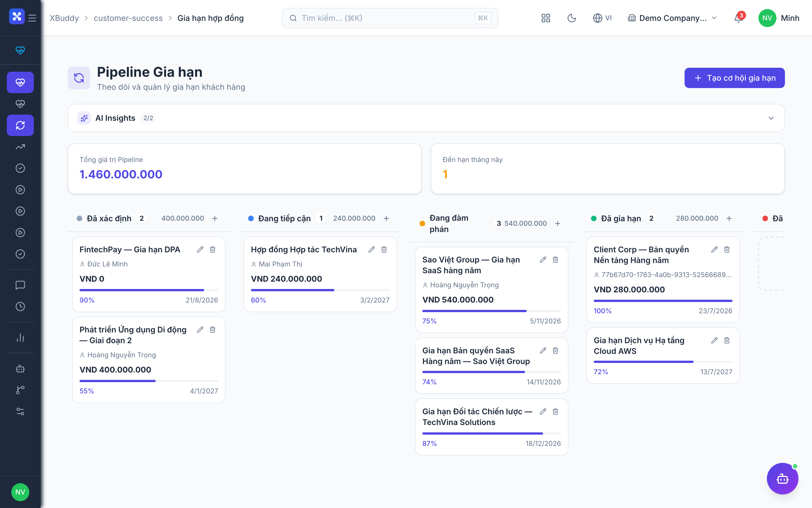Click date 18/12/2026
Screen dimensions: 812x508
[543, 443]
